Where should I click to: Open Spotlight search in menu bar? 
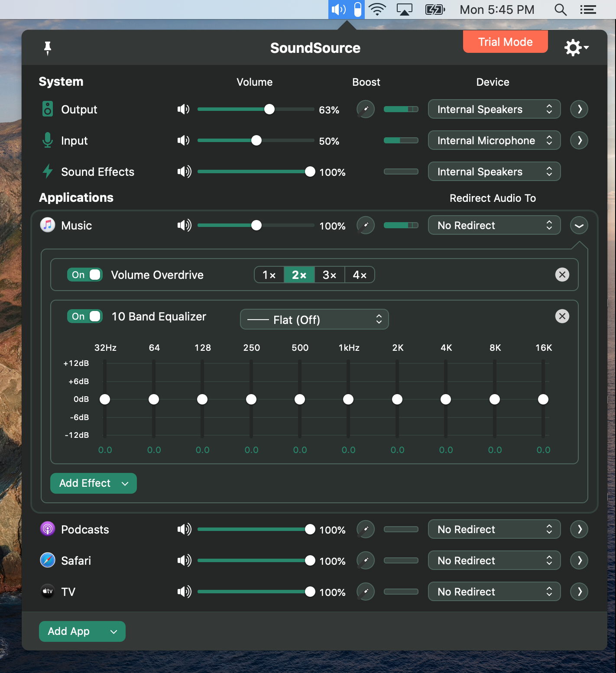pyautogui.click(x=561, y=10)
